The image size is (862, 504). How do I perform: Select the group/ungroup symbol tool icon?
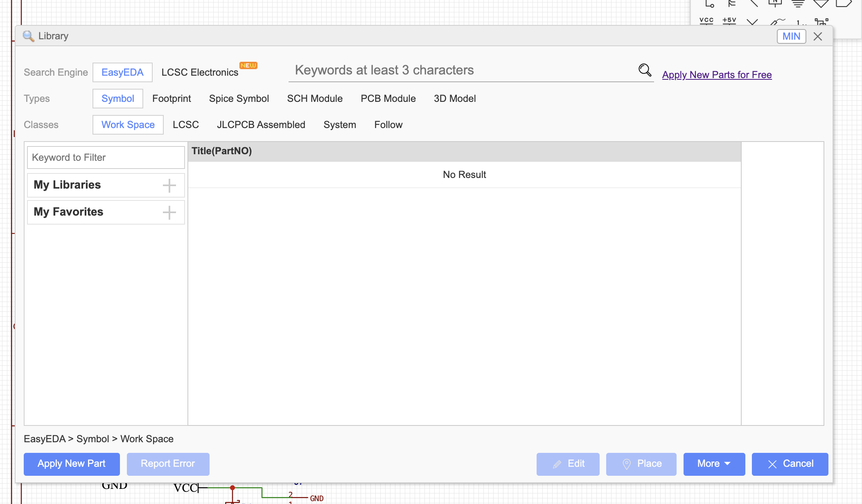821,21
